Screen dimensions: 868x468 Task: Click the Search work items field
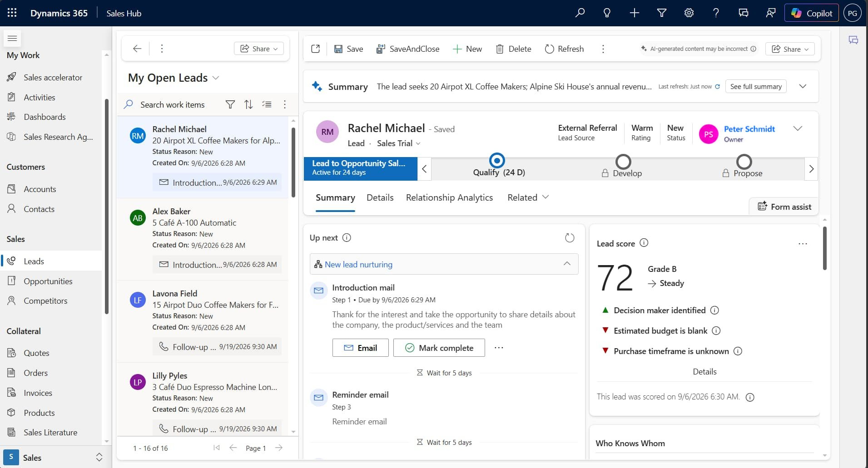[x=173, y=105]
